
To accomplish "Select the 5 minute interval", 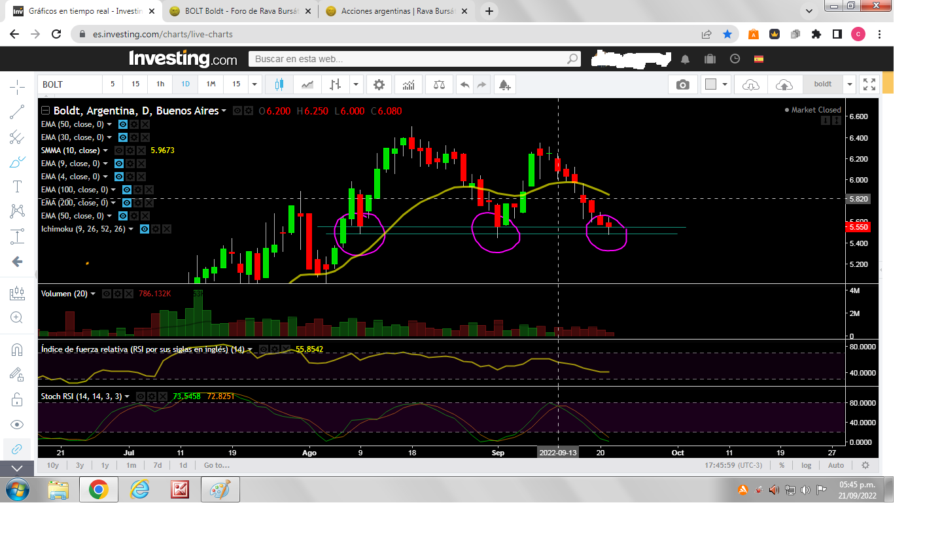I will [x=113, y=84].
